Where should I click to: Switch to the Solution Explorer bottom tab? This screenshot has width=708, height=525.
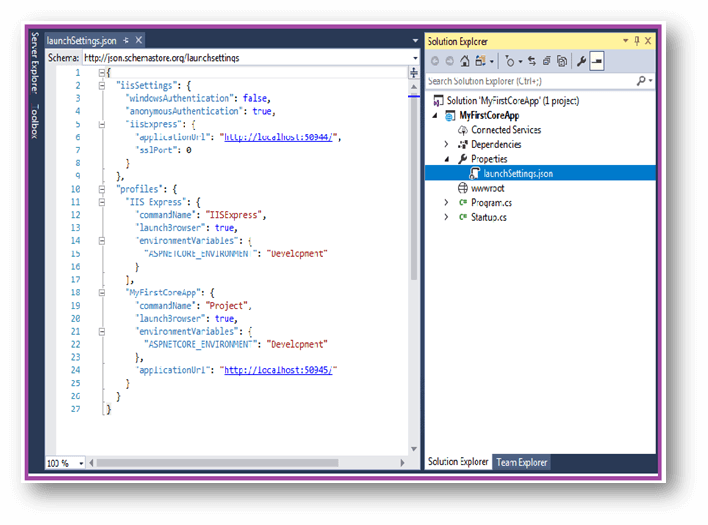[458, 462]
